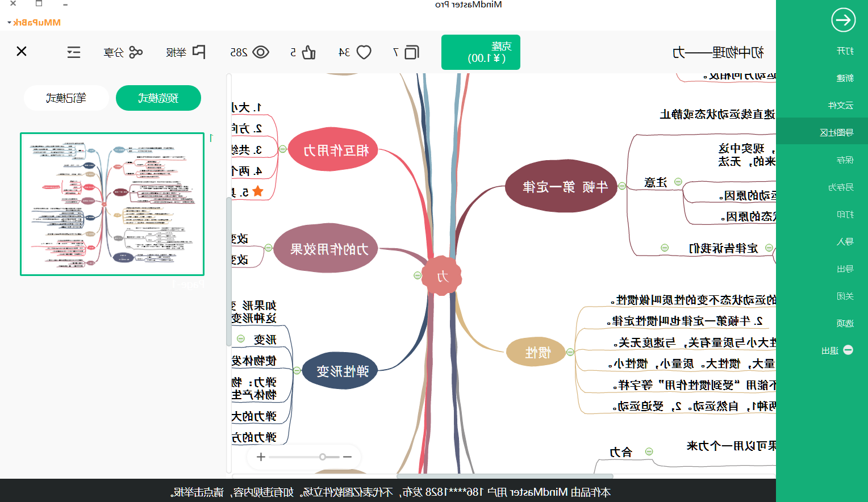Click the 注意 text node
This screenshot has width=868, height=502.
click(655, 182)
